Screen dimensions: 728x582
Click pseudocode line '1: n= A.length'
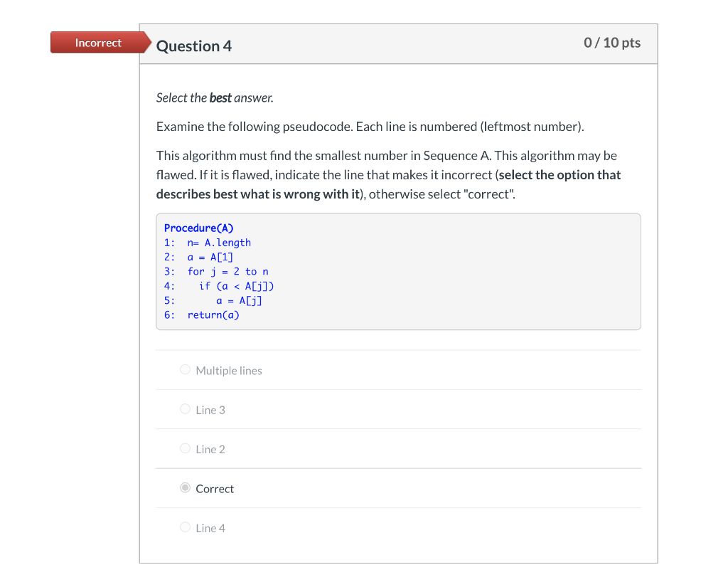208,243
